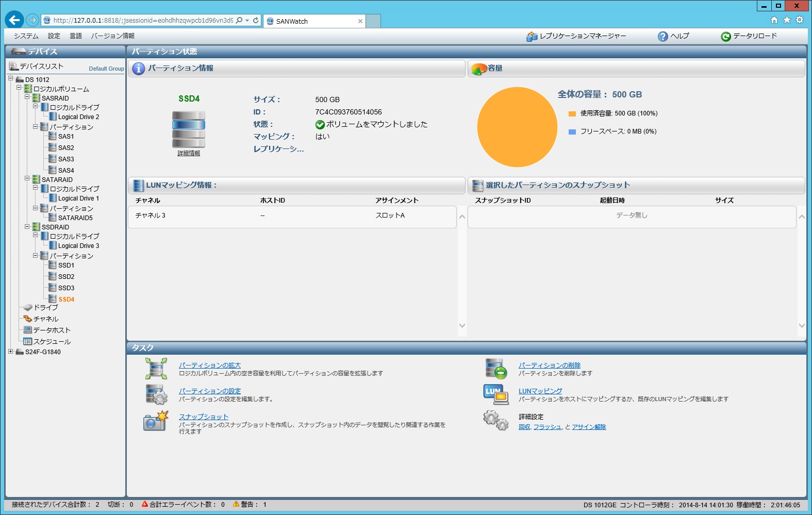
Task: Collapse the SSDRAID logical volume node
Action: click(27, 226)
